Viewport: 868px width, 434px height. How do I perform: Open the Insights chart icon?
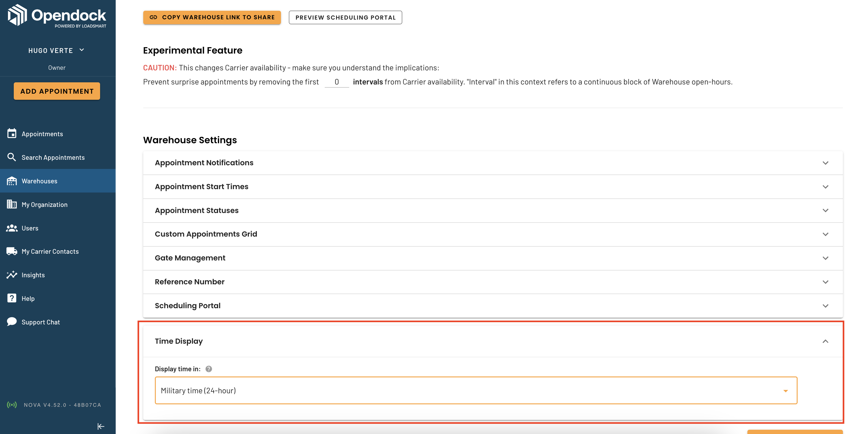point(12,275)
